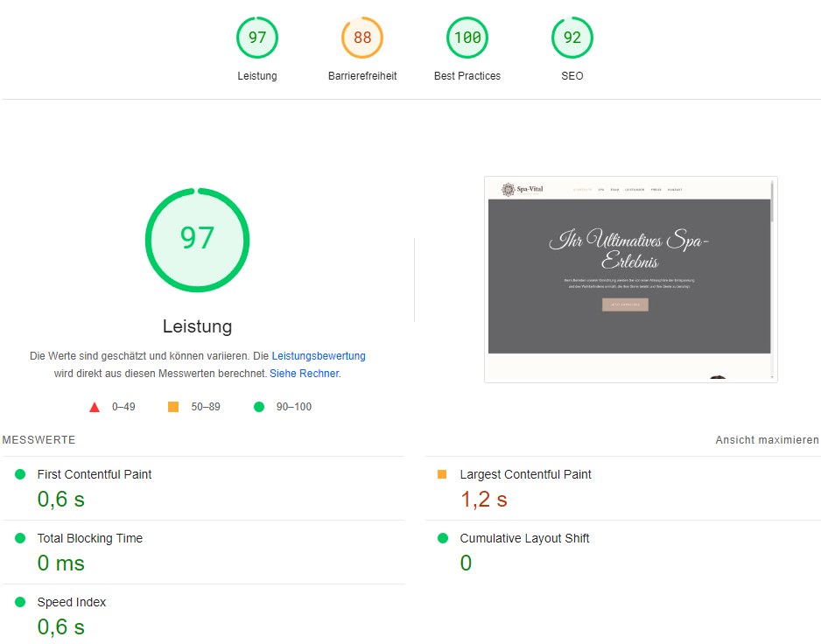The height and width of the screenshot is (644, 821).
Task: Click the orange square 50–89 legend icon
Action: (x=173, y=407)
